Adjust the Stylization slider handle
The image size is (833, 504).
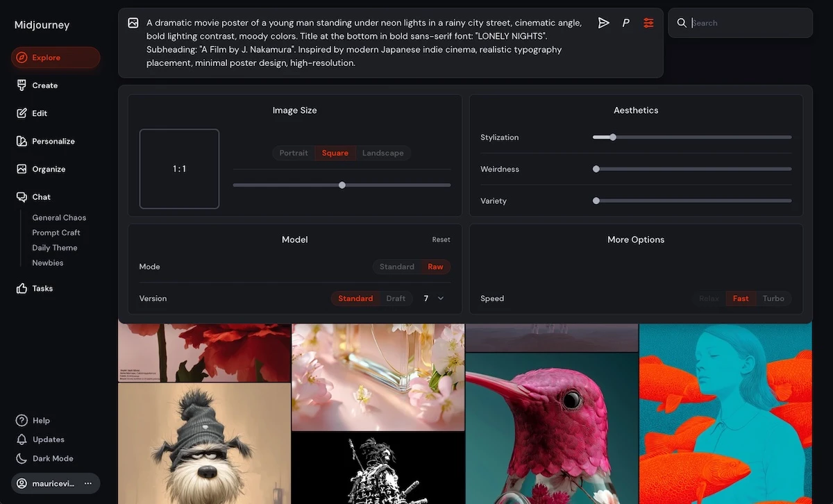coord(612,137)
